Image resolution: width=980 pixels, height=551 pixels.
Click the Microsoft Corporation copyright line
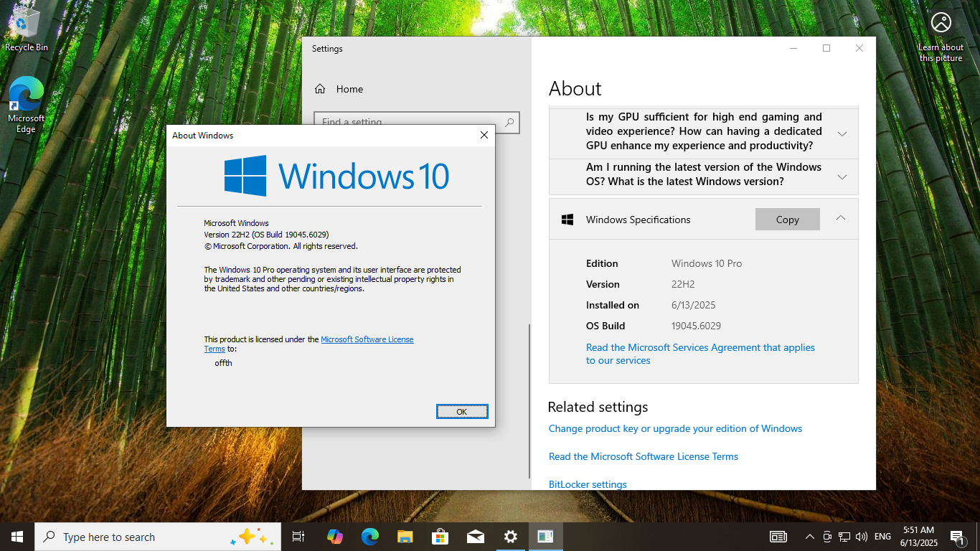[281, 246]
